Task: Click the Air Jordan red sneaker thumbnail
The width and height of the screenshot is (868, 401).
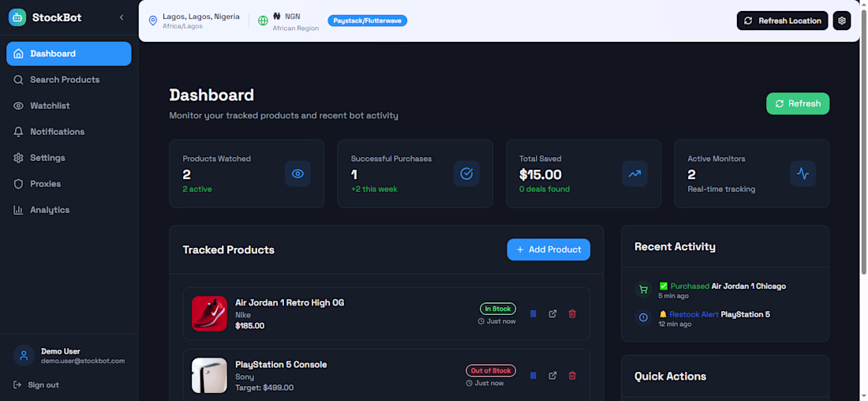Action: [209, 313]
